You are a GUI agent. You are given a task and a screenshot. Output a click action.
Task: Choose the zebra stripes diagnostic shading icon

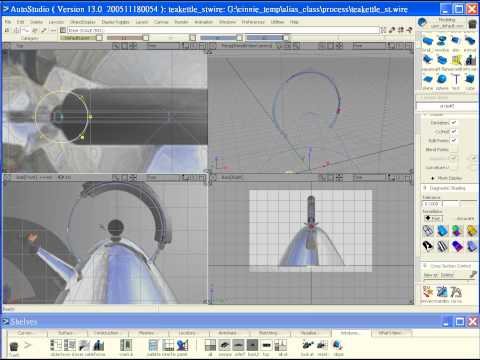pyautogui.click(x=443, y=246)
